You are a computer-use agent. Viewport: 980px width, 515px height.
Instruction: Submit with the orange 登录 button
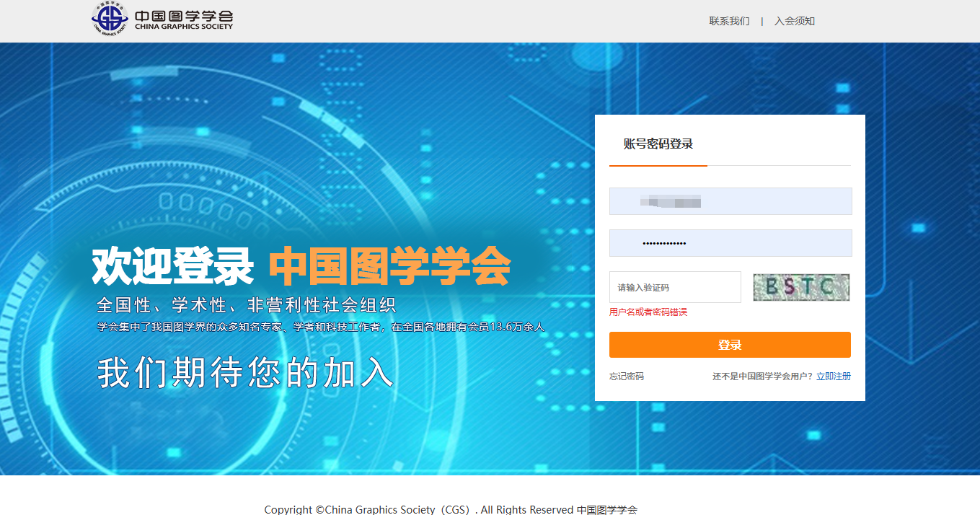coord(730,345)
